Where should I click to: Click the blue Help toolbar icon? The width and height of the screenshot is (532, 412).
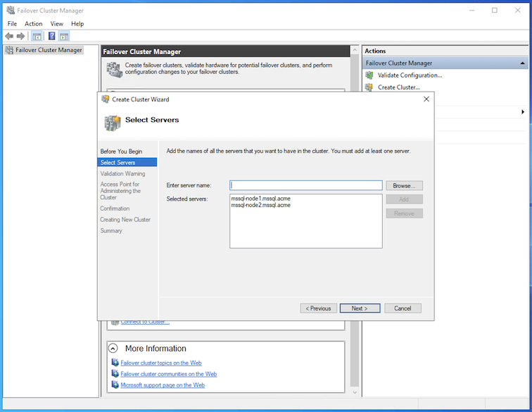tap(51, 36)
